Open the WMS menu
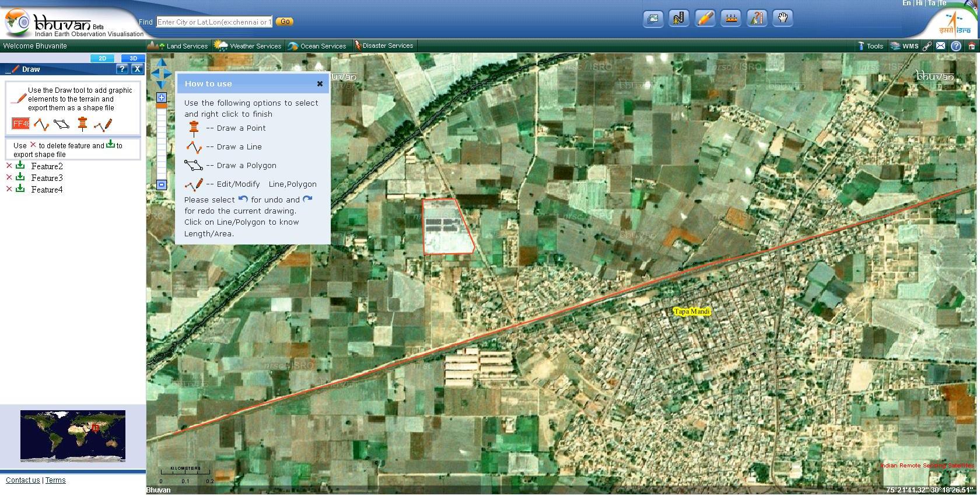980x496 pixels. point(905,46)
